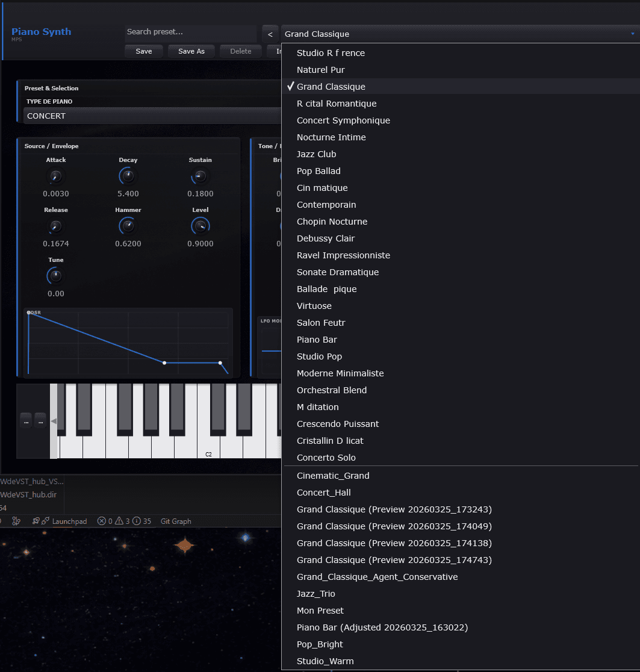This screenshot has height=672, width=640.
Task: Click the Attack knob
Action: pyautogui.click(x=55, y=176)
